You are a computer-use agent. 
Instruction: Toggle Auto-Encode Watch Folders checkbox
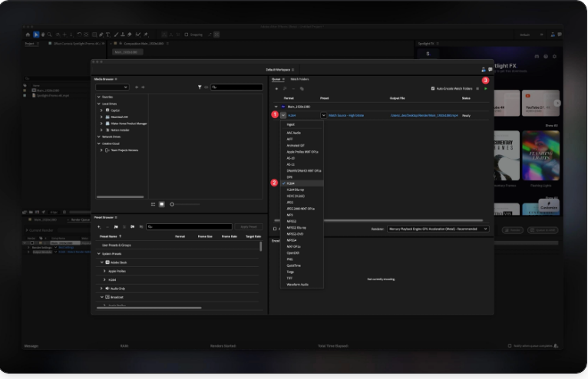[x=433, y=89]
